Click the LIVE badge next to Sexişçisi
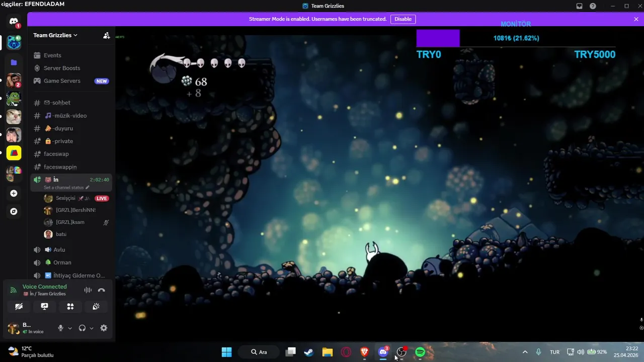The height and width of the screenshot is (362, 644). (x=102, y=198)
